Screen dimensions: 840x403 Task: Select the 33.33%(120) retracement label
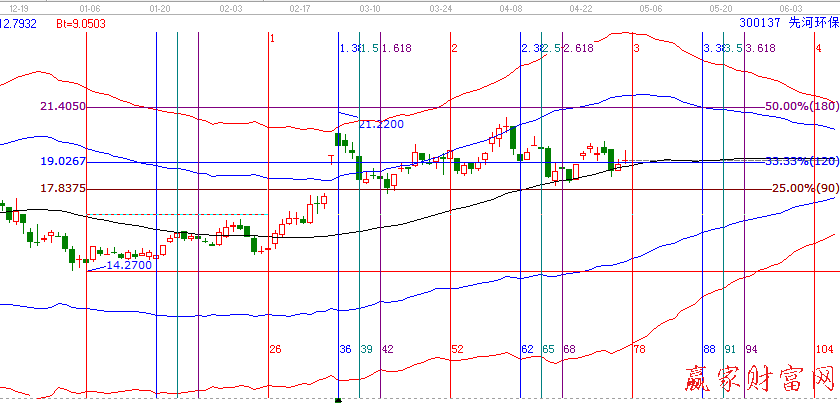click(801, 161)
